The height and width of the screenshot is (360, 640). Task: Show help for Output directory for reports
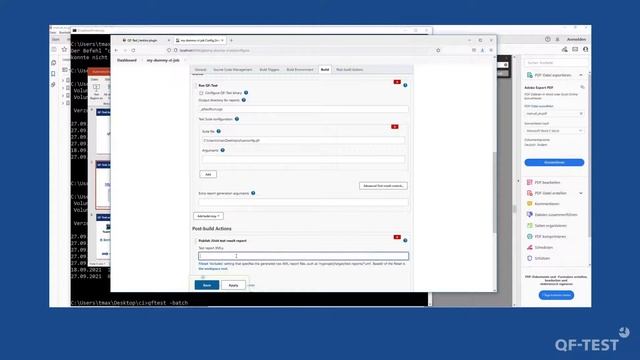(x=244, y=100)
